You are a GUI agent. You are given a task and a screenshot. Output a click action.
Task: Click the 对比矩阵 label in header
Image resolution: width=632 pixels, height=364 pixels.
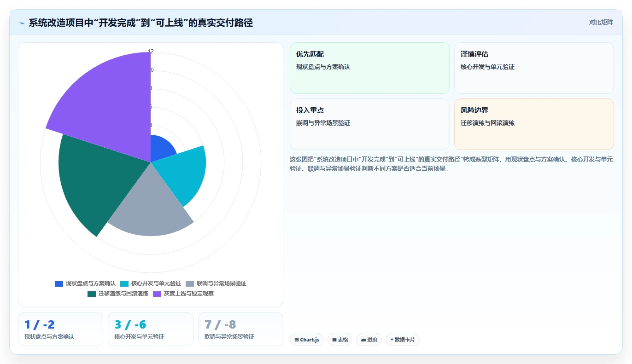[601, 22]
